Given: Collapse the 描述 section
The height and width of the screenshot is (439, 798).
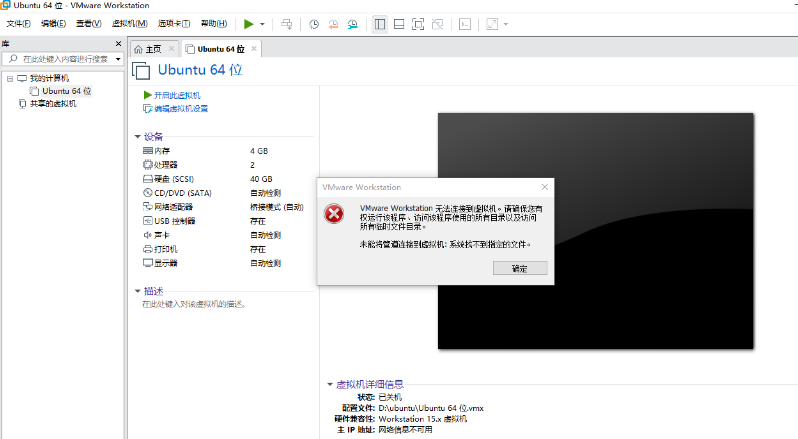Looking at the screenshot, I should 137,291.
